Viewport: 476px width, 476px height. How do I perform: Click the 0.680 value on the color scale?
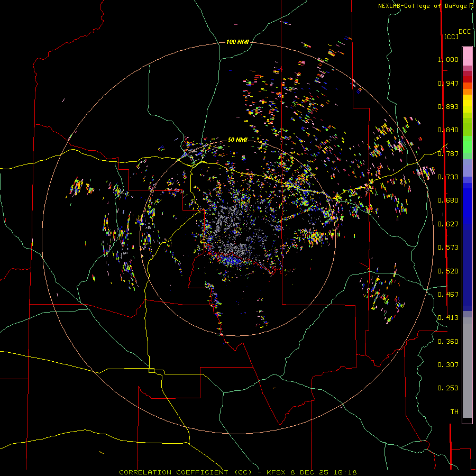tap(448, 200)
